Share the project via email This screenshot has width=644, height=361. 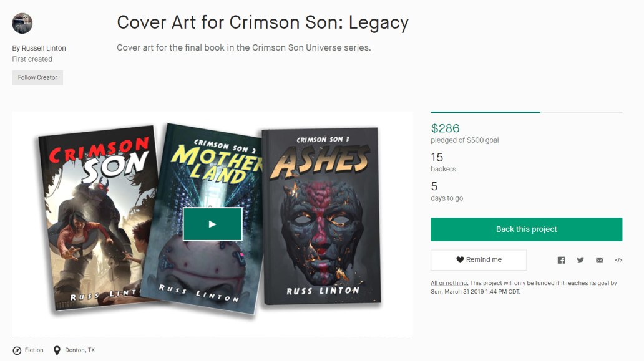point(599,260)
